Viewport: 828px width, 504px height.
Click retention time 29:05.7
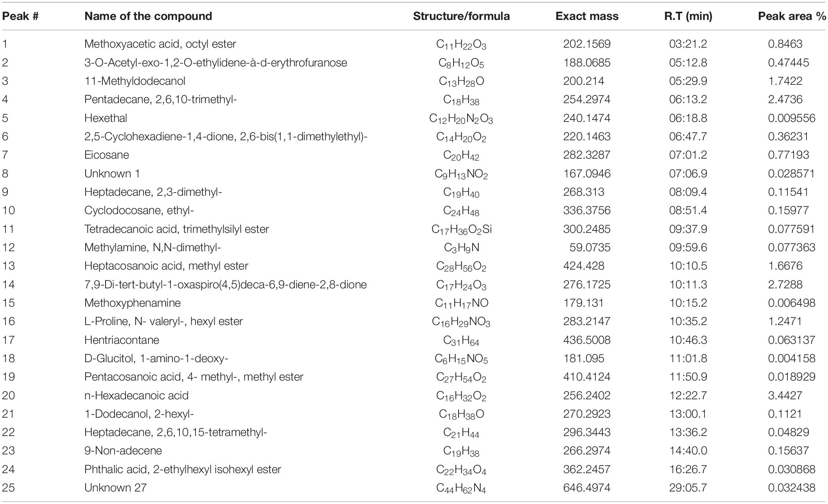click(x=688, y=488)
